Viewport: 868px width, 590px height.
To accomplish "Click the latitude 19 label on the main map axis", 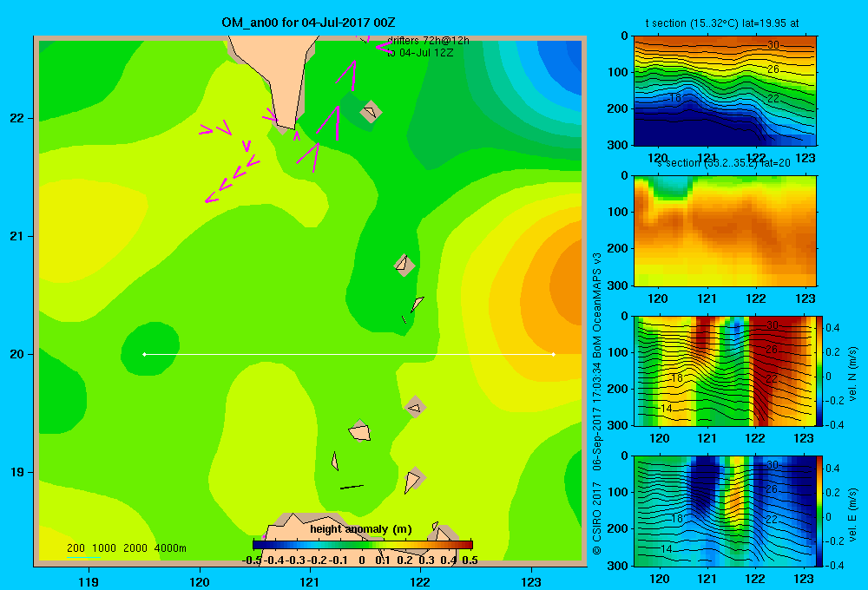I will coord(17,472).
